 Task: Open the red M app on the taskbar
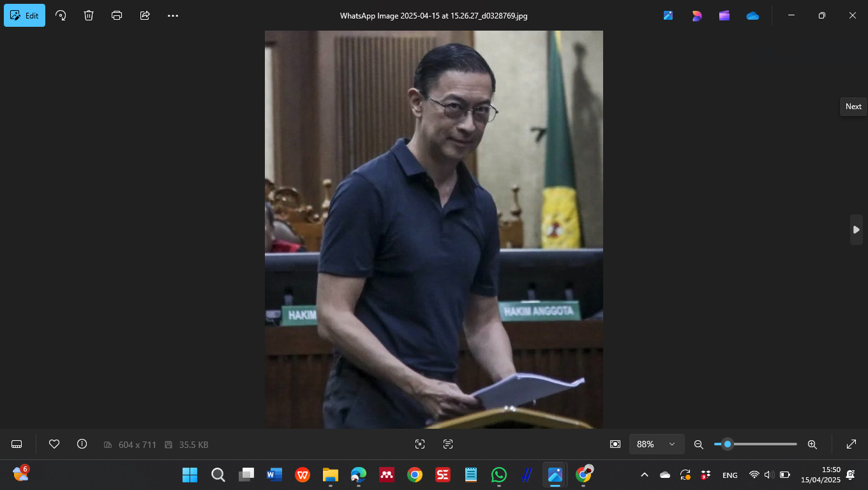click(x=386, y=475)
